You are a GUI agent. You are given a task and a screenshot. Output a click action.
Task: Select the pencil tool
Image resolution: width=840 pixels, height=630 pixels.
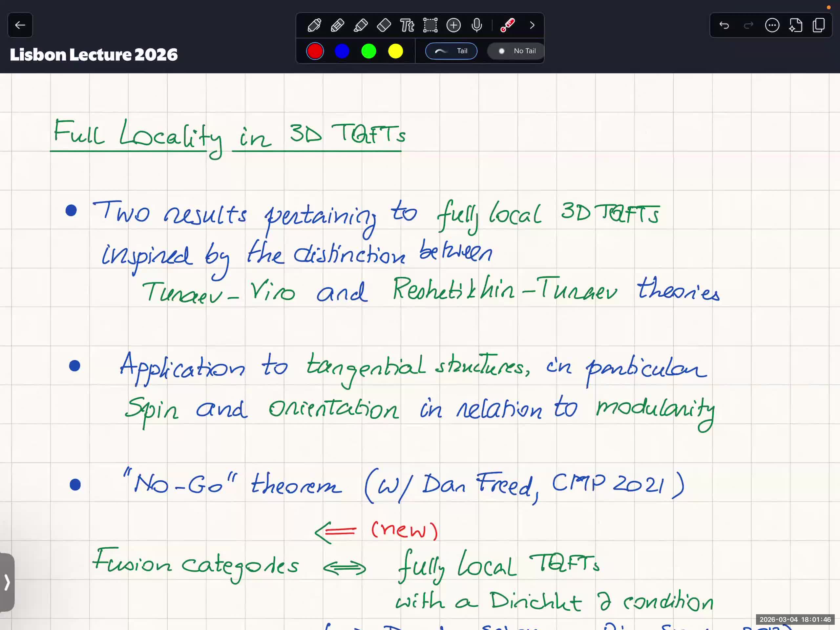click(337, 26)
